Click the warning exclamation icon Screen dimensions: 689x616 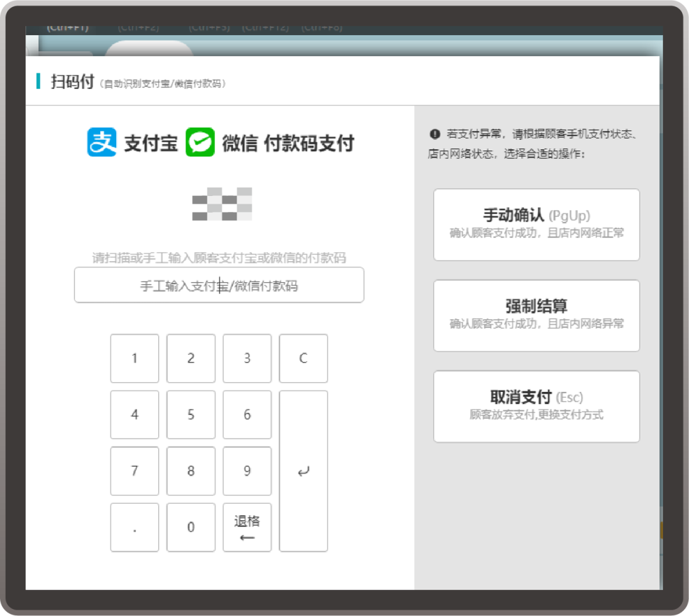click(x=435, y=133)
